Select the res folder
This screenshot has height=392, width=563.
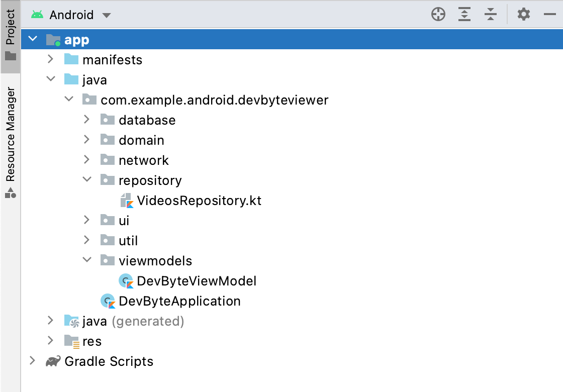point(92,341)
